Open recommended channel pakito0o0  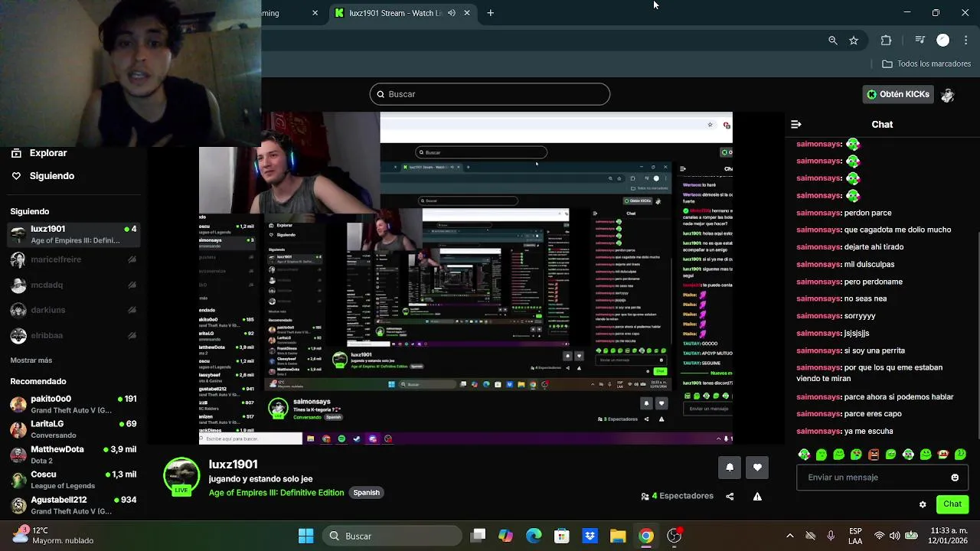(73, 404)
